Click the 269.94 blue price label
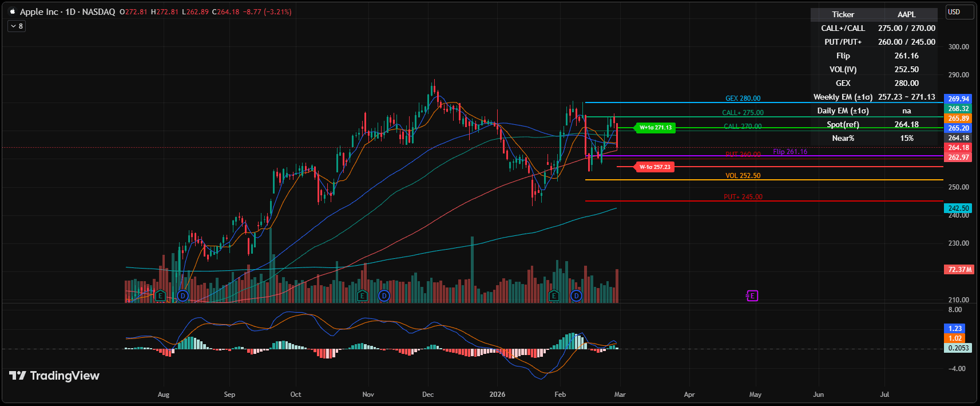980x406 pixels. [x=958, y=99]
